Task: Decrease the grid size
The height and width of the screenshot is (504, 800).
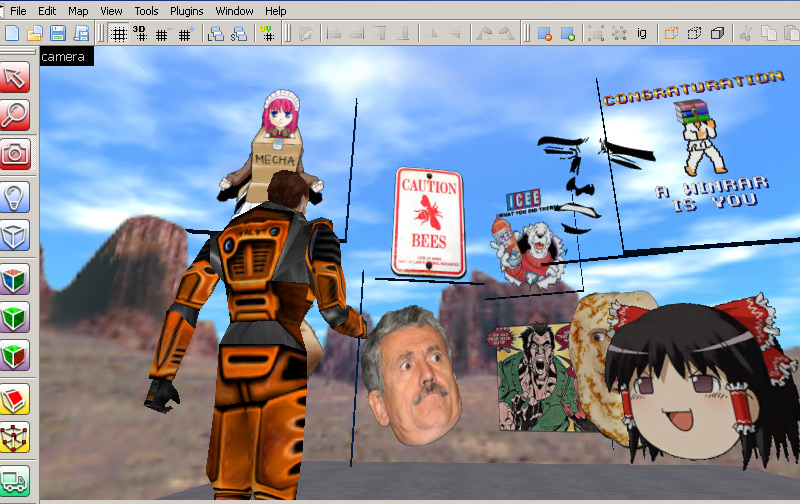Action: [162, 34]
